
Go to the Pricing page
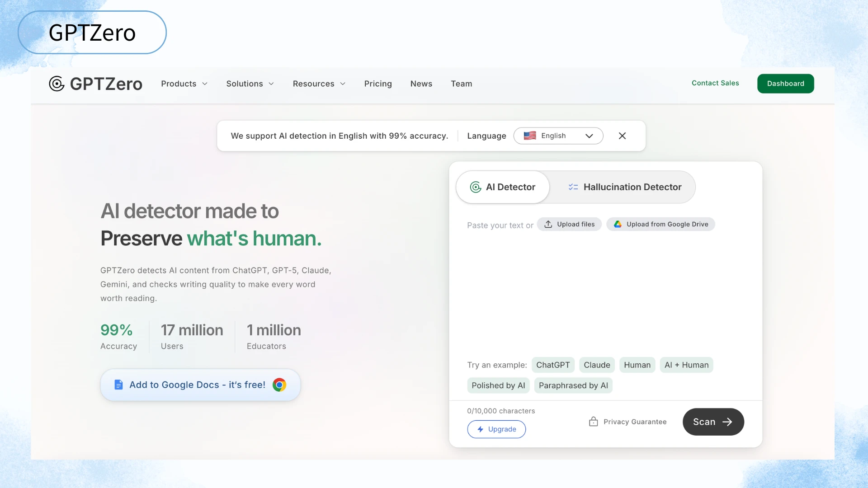378,84
